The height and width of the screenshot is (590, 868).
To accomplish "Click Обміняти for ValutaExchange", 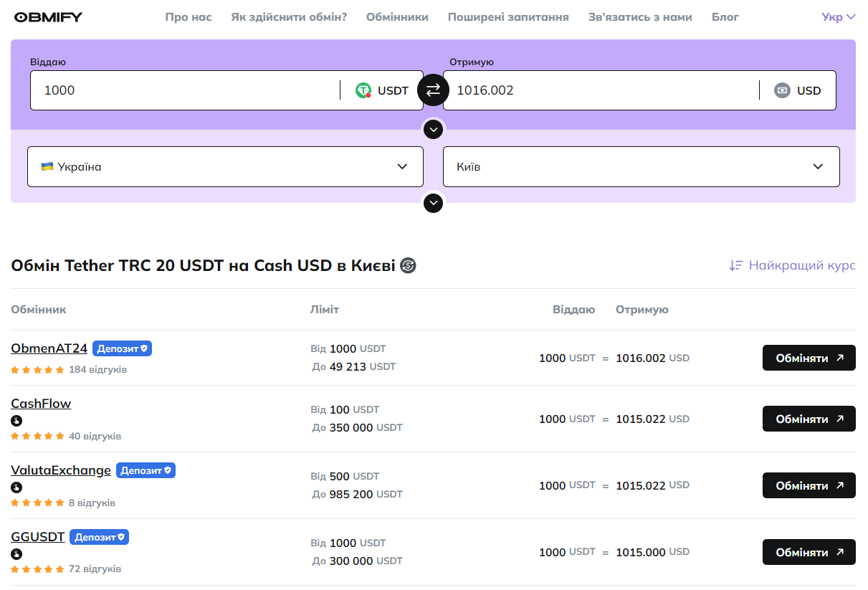I will [809, 485].
